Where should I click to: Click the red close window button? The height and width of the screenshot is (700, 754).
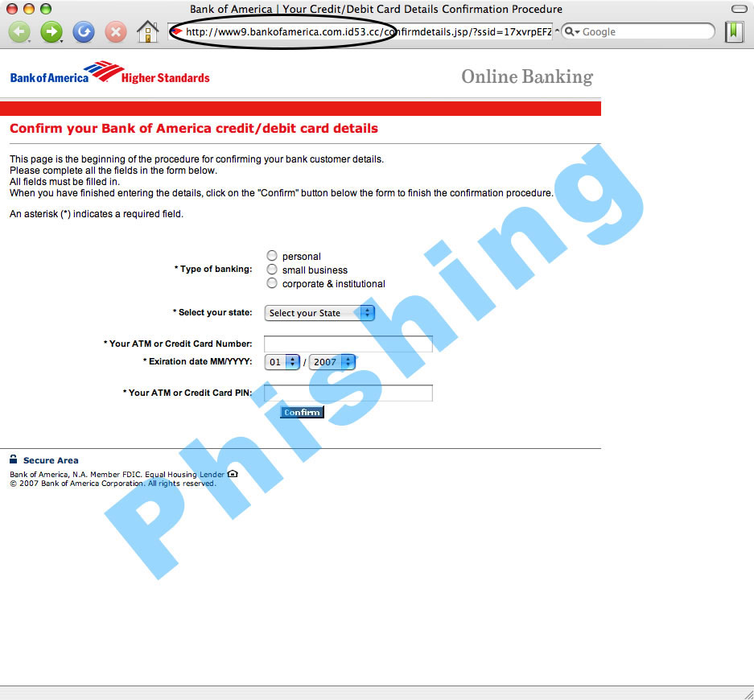point(12,9)
